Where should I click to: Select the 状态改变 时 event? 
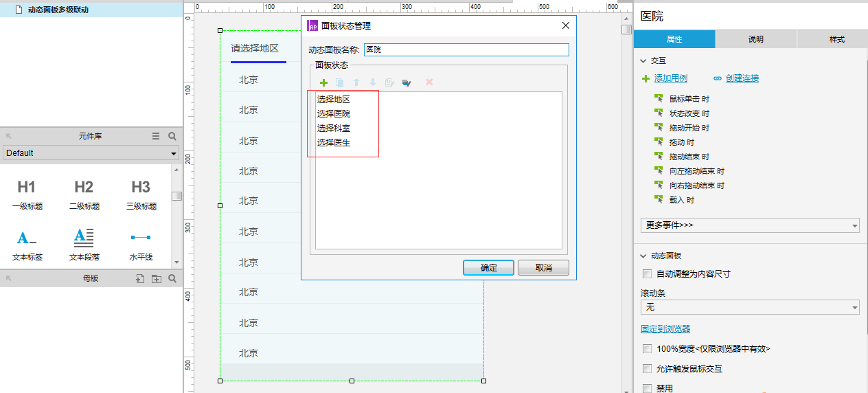pos(689,113)
